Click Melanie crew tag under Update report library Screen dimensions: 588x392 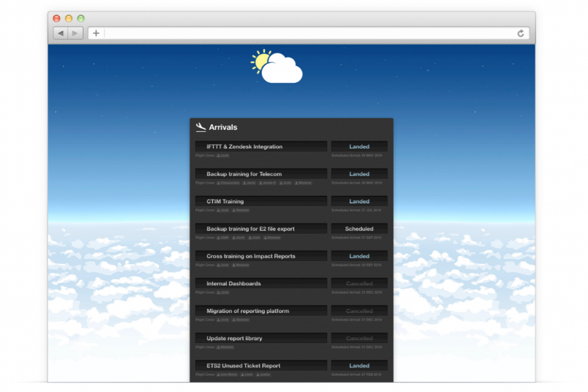click(x=225, y=347)
